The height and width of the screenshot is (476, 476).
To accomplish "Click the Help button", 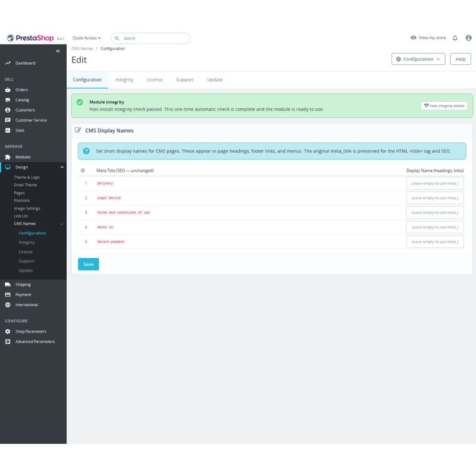I will [x=460, y=59].
